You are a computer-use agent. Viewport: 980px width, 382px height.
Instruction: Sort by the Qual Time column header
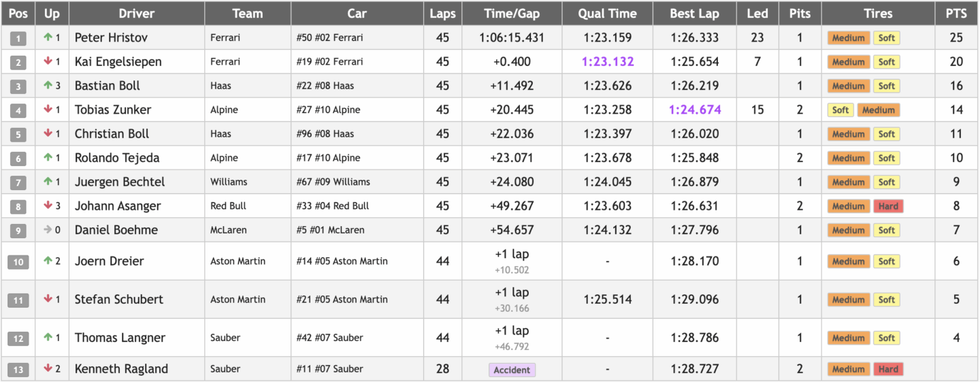click(607, 14)
